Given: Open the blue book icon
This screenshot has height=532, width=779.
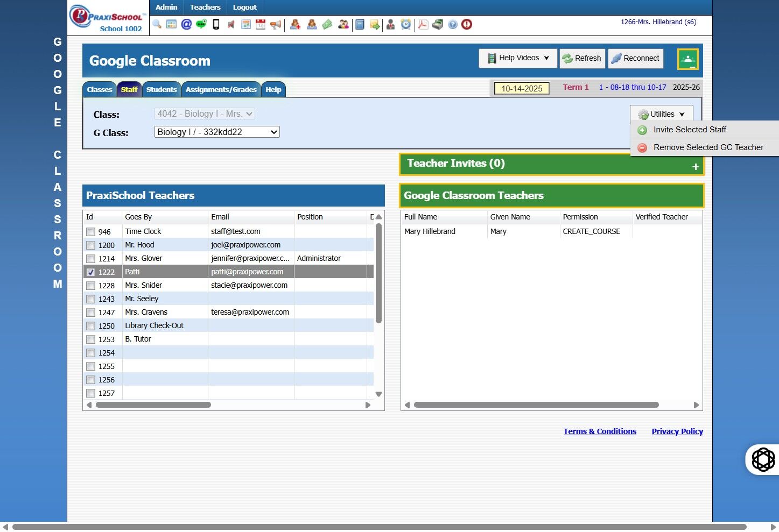Looking at the screenshot, I should [x=360, y=24].
